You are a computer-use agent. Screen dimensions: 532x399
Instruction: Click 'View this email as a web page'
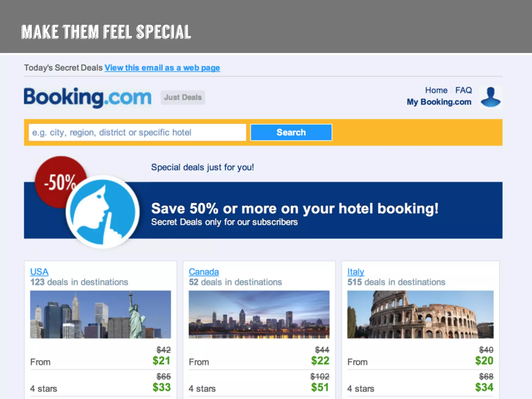[x=162, y=68]
